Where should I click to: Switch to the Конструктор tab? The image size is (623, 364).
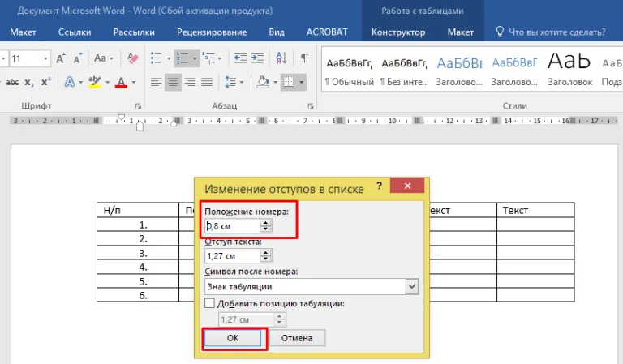click(398, 32)
